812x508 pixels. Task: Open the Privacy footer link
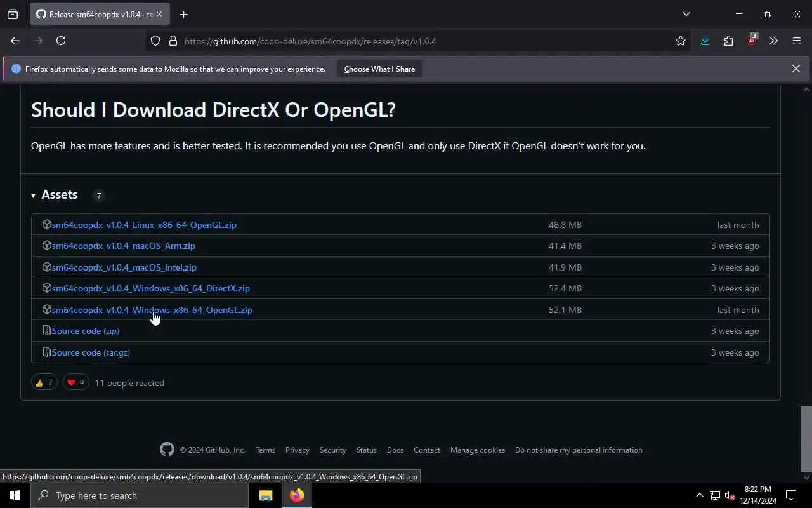point(298,450)
